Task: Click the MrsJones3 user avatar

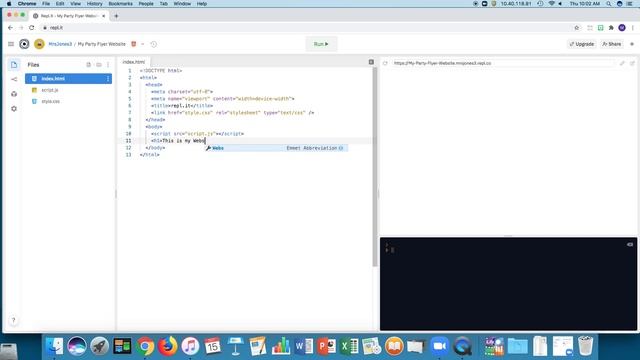Action: tap(39, 44)
